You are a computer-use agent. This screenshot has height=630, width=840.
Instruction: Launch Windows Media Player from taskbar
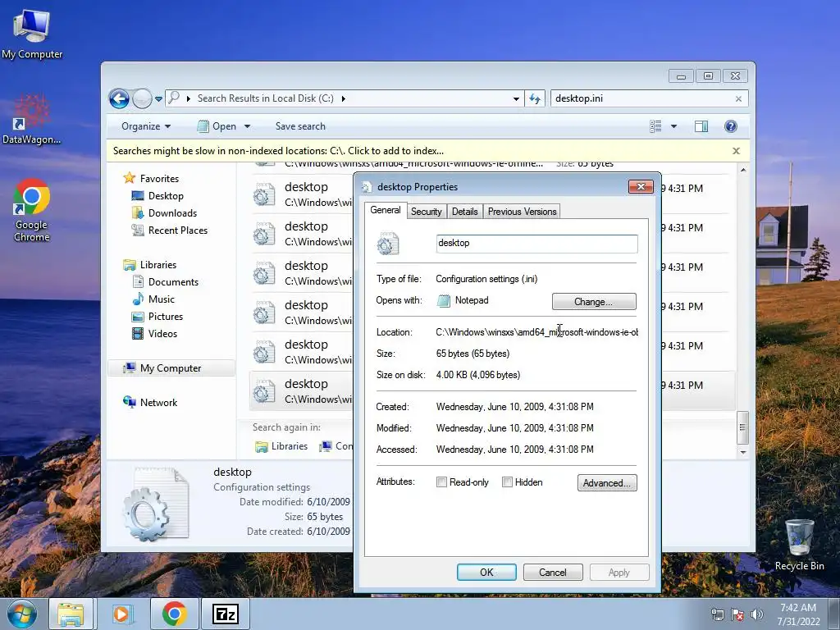pyautogui.click(x=122, y=614)
